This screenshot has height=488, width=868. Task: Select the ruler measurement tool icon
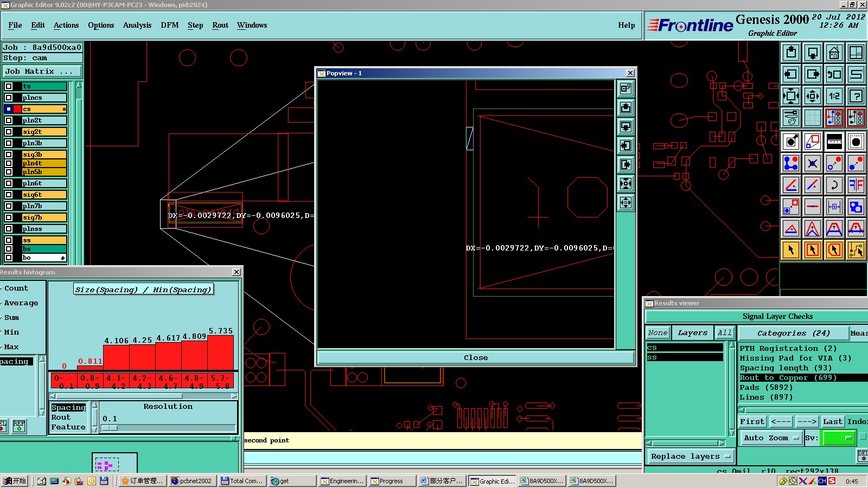834,142
